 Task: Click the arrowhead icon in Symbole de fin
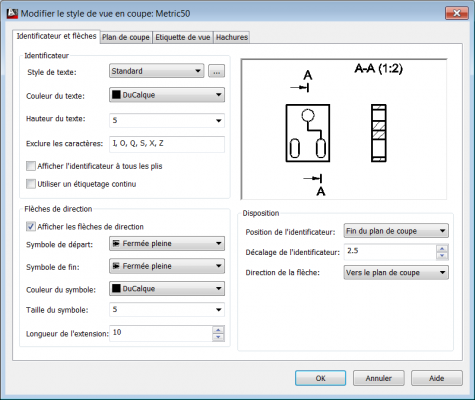click(116, 266)
